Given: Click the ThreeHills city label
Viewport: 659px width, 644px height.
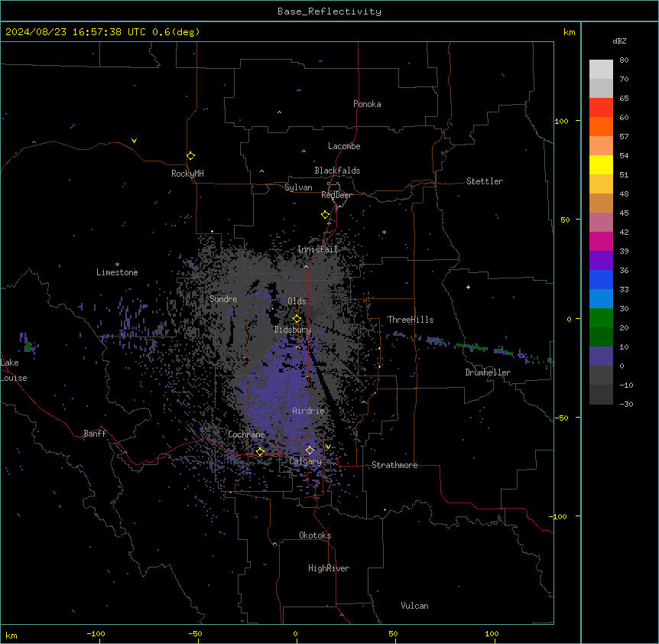Looking at the screenshot, I should tap(411, 320).
